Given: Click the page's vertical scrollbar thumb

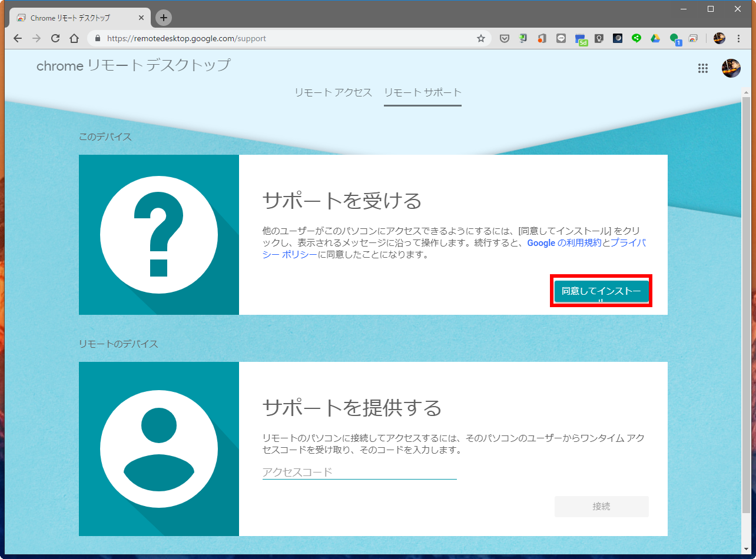Looking at the screenshot, I should pos(746,305).
